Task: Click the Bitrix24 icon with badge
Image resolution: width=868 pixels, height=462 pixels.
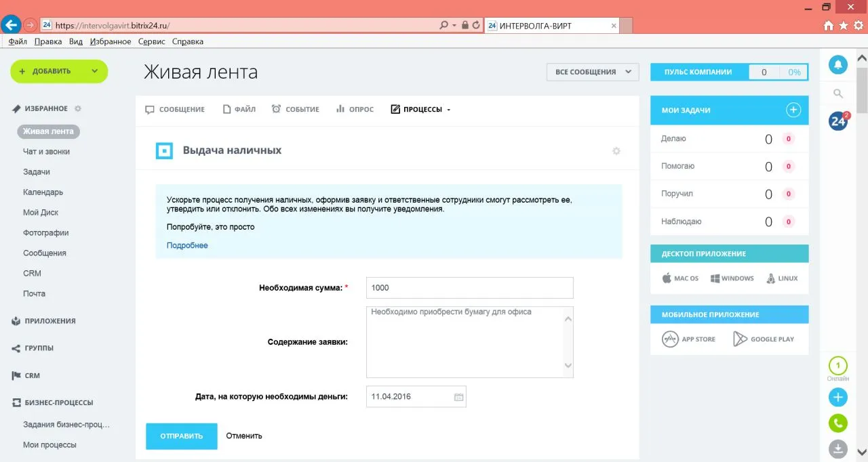Action: click(838, 121)
